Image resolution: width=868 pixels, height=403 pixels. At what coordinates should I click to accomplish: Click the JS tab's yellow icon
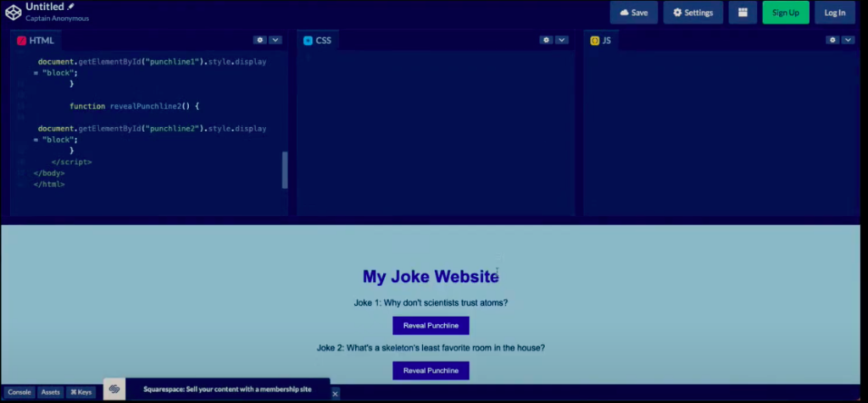click(594, 41)
